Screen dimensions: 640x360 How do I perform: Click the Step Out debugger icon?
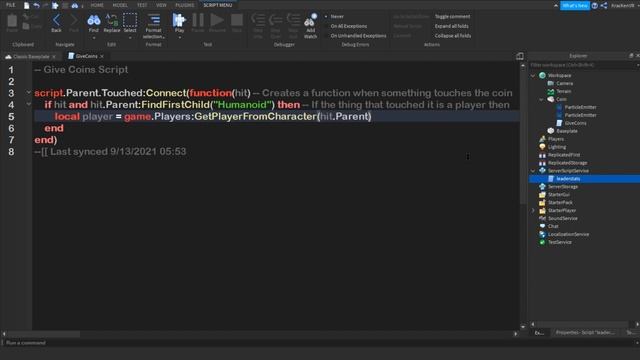point(293,20)
